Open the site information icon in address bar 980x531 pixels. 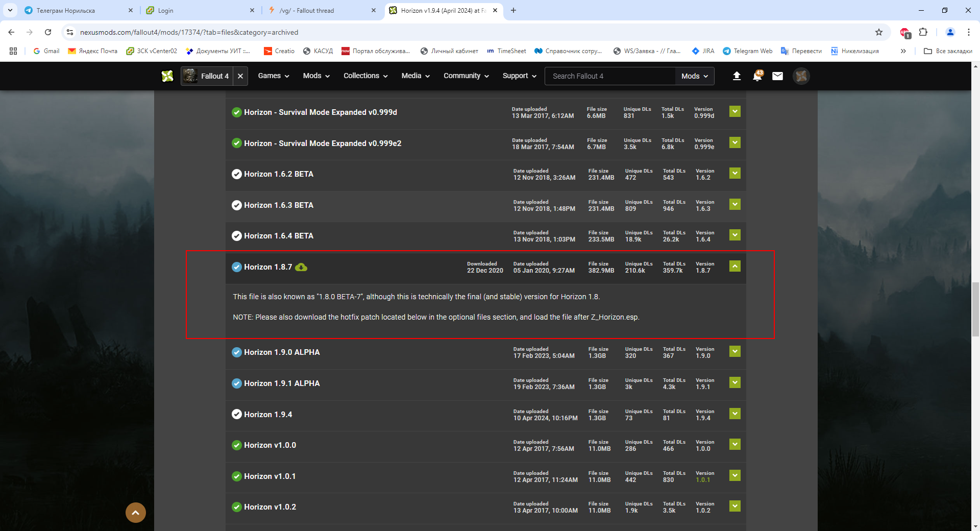[70, 32]
